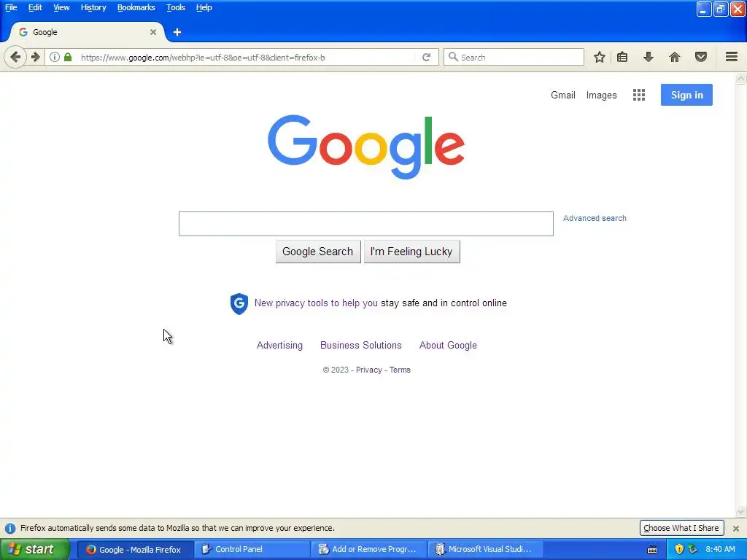Image resolution: width=747 pixels, height=560 pixels.
Task: Save to Pocket icon in toolbar
Action: pyautogui.click(x=701, y=57)
